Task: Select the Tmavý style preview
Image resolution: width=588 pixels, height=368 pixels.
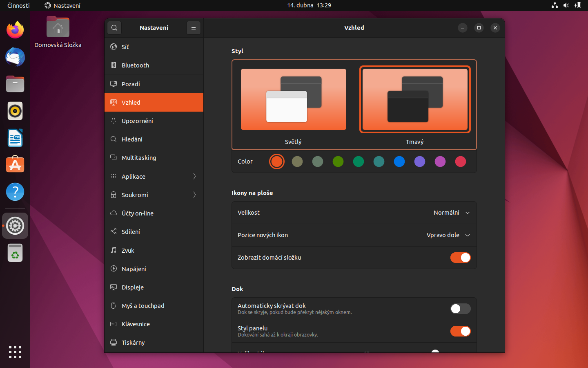Action: [415, 99]
